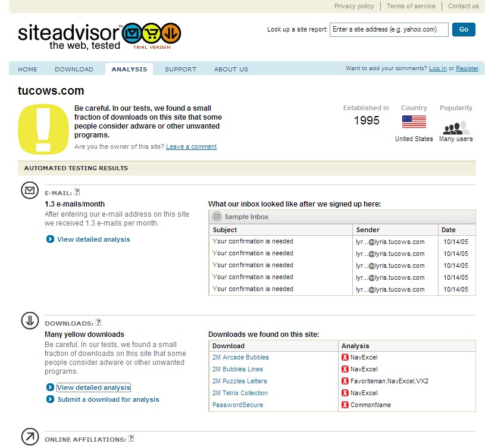Open the Contact us link
The width and height of the screenshot is (504, 447).
point(464,6)
